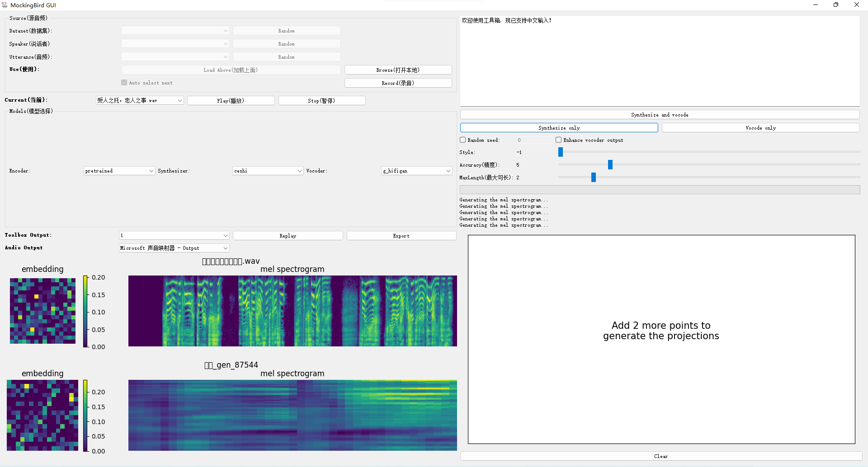Viewport: 868px width, 467px height.
Task: Click the Random seed input field
Action: [x=534, y=140]
